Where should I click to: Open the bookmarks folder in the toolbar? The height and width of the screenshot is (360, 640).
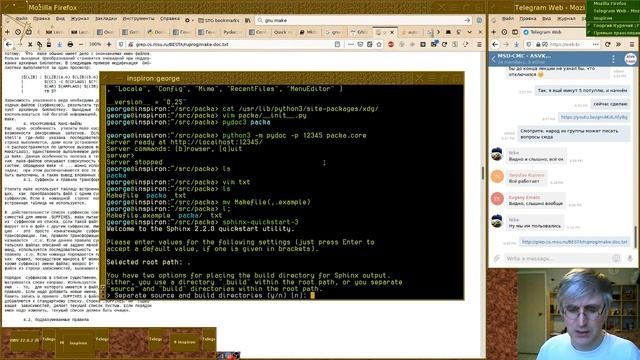219,20
